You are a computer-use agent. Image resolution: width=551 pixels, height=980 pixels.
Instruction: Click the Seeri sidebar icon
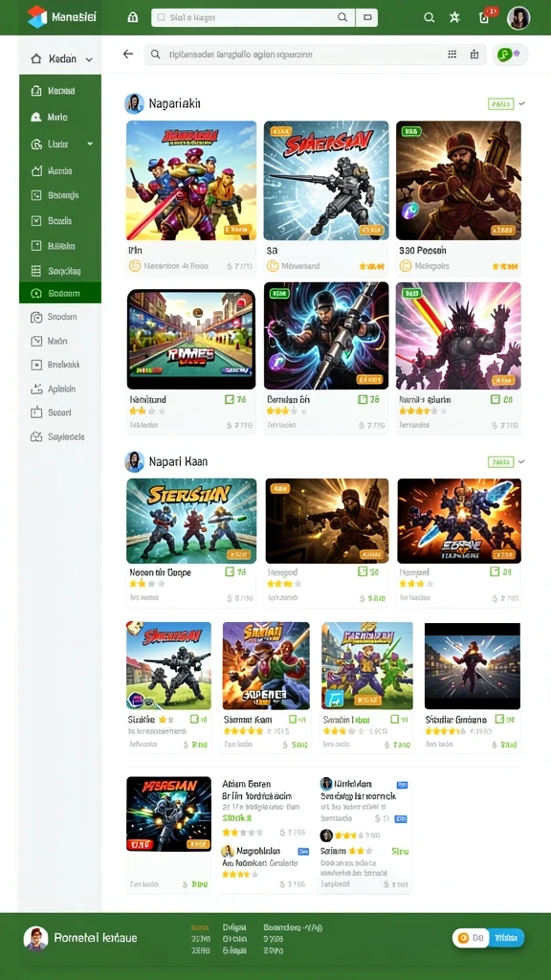pyautogui.click(x=36, y=412)
